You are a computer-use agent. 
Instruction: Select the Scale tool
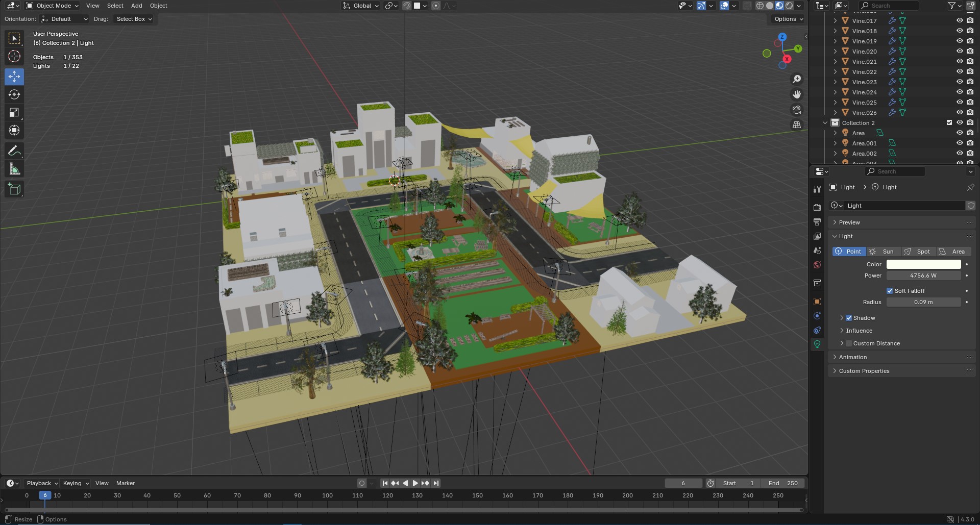click(x=14, y=112)
